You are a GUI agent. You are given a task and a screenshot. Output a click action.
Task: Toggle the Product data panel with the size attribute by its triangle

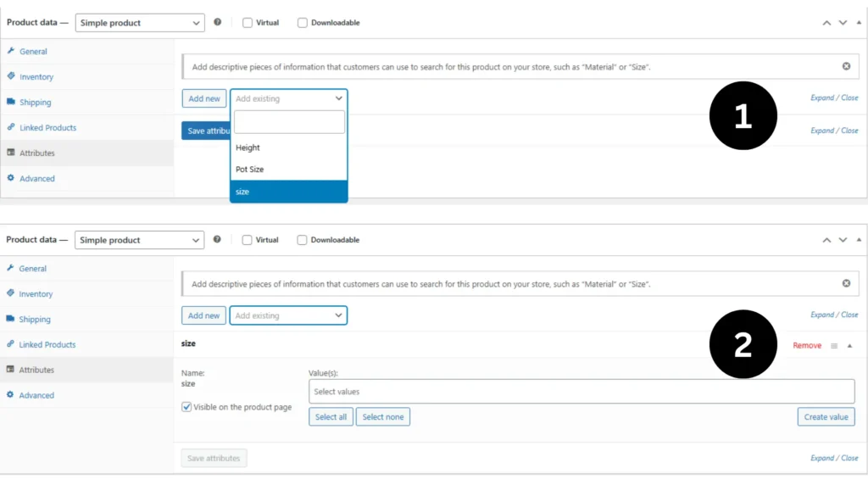coord(859,240)
